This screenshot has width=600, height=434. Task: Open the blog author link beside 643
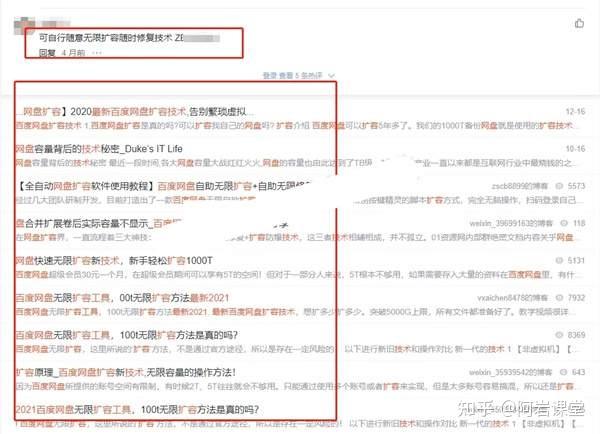(511, 372)
